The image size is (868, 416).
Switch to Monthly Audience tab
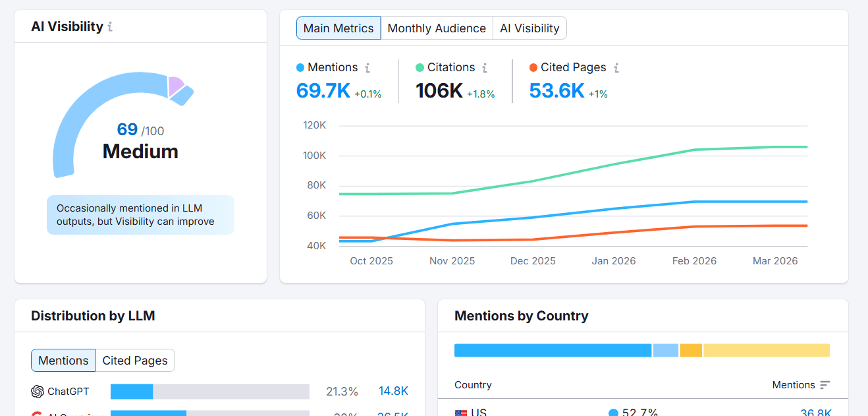[x=437, y=28]
